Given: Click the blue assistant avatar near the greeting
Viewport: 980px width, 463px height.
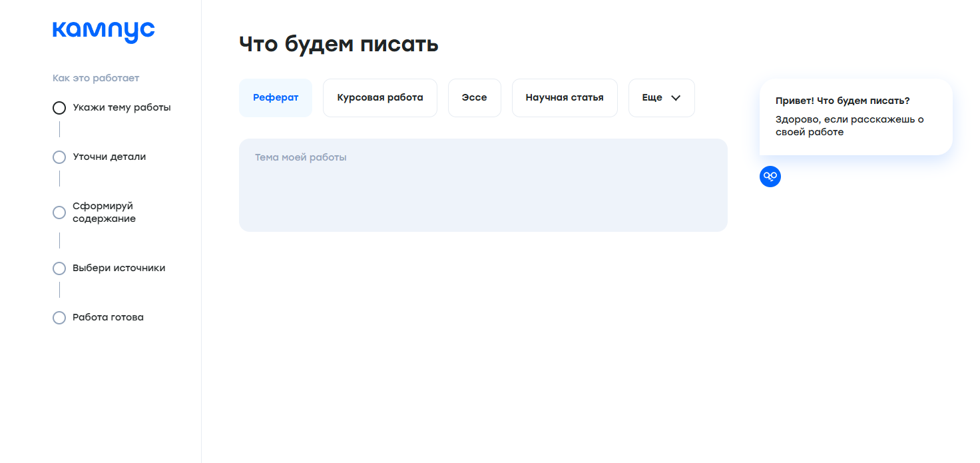Looking at the screenshot, I should pos(770,177).
